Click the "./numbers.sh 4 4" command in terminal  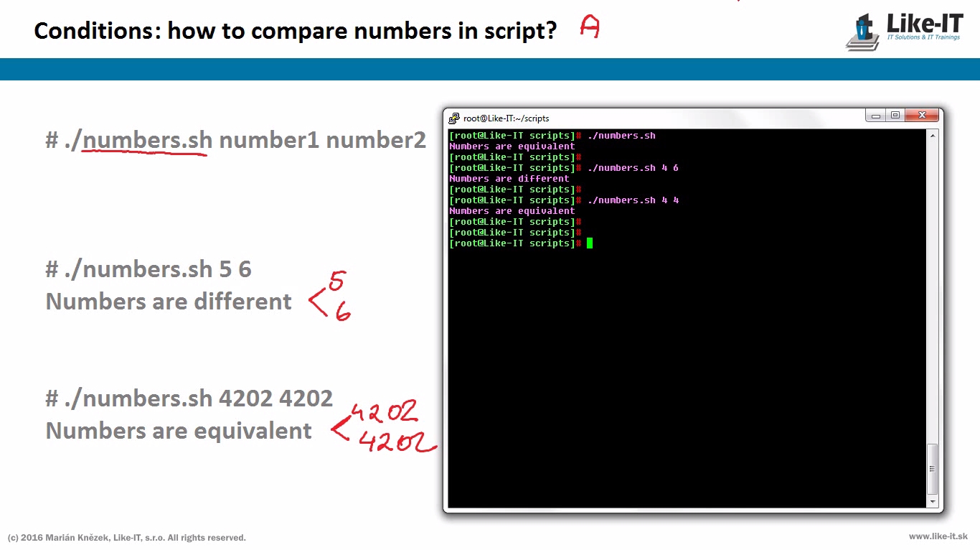(x=632, y=200)
